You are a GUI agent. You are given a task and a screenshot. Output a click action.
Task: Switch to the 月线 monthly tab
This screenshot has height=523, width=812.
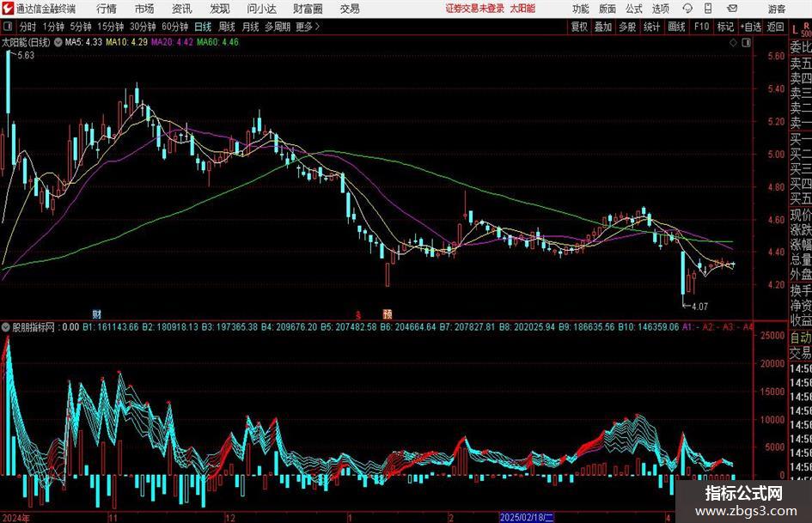[251, 27]
